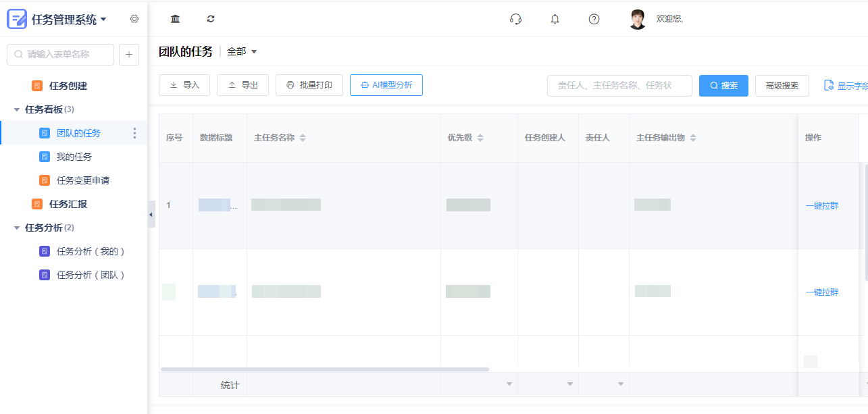Click the blue 搜索 button
Image resolution: width=868 pixels, height=414 pixels.
point(723,86)
